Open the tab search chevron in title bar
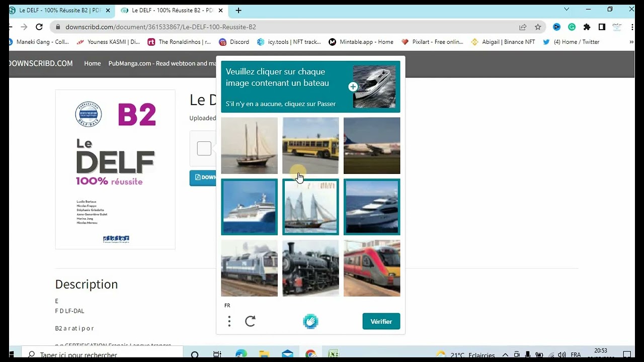The height and width of the screenshot is (362, 644). [567, 9]
